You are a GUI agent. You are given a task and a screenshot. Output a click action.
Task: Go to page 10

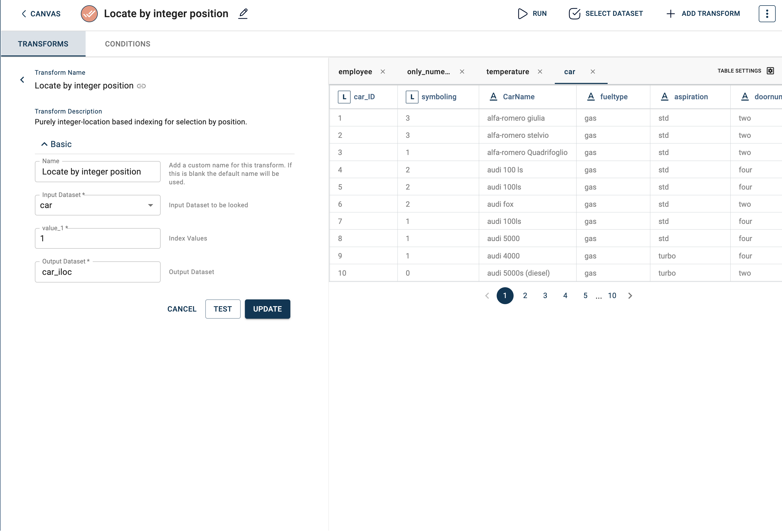612,296
